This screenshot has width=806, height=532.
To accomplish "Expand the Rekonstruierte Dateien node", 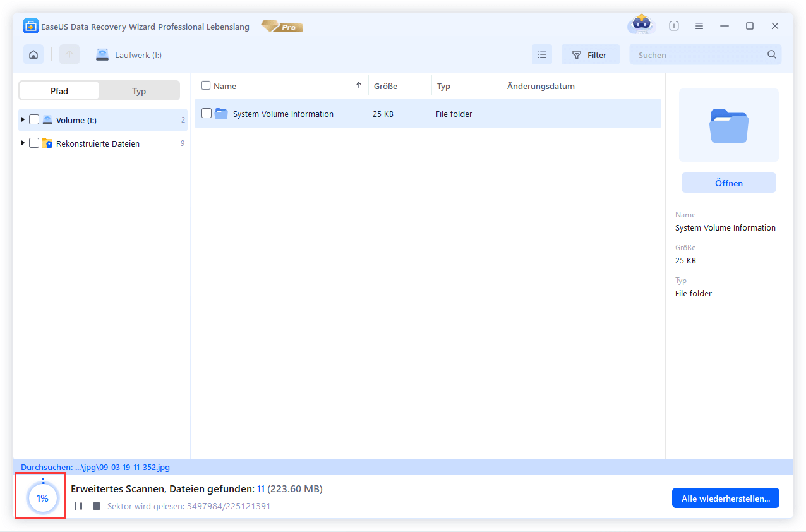I will coord(23,143).
